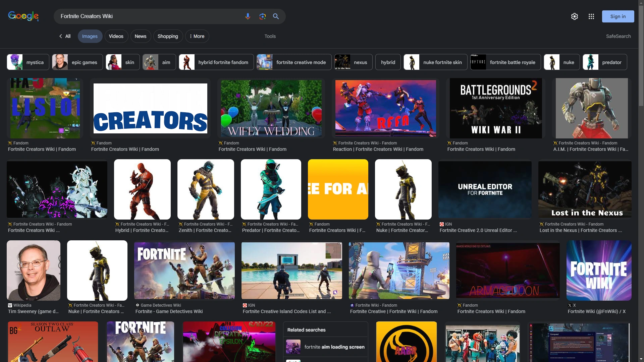The height and width of the screenshot is (362, 644).
Task: Go back using All arrow chevron
Action: pos(61,36)
